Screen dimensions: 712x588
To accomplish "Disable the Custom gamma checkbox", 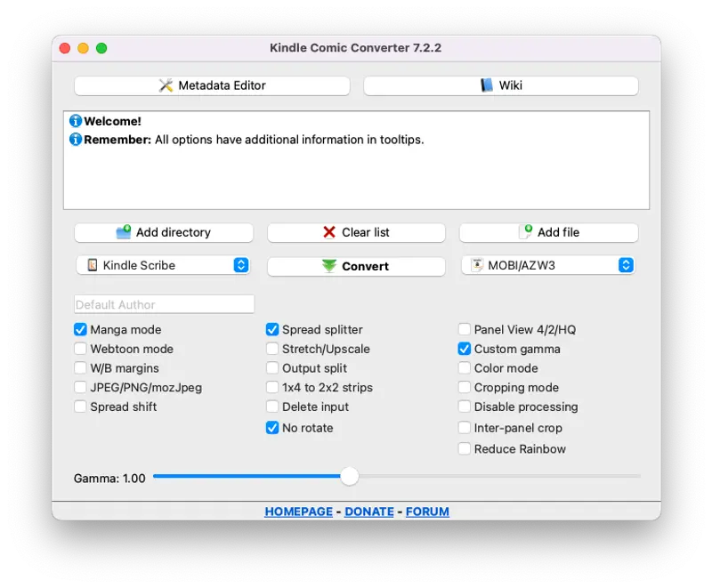I will (464, 349).
